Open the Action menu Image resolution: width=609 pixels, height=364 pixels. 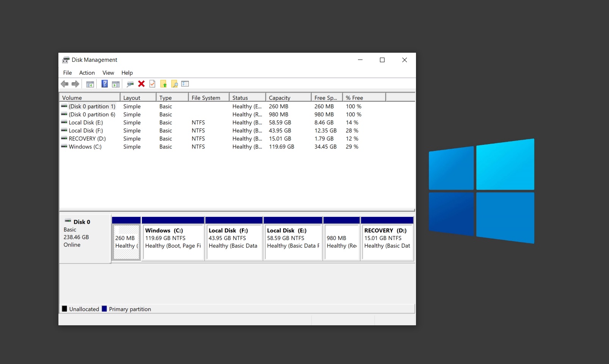pos(87,73)
